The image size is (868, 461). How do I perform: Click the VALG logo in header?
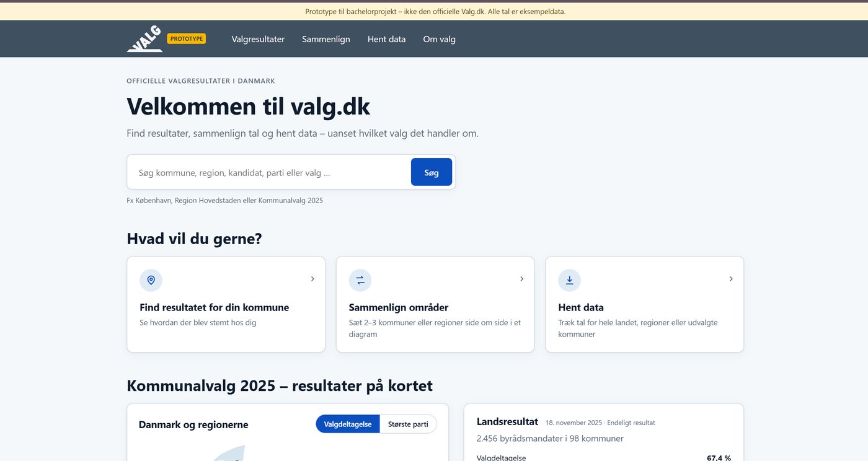144,39
